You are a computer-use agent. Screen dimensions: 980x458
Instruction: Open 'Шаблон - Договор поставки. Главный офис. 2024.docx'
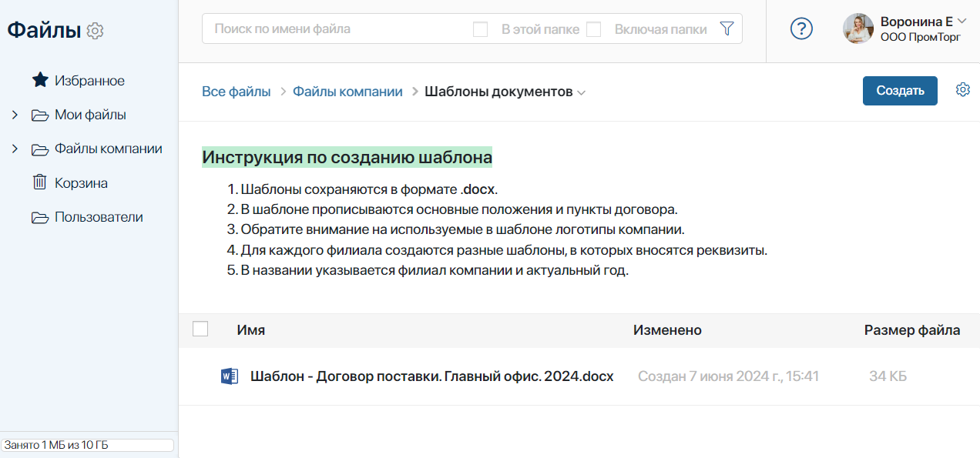(x=432, y=376)
